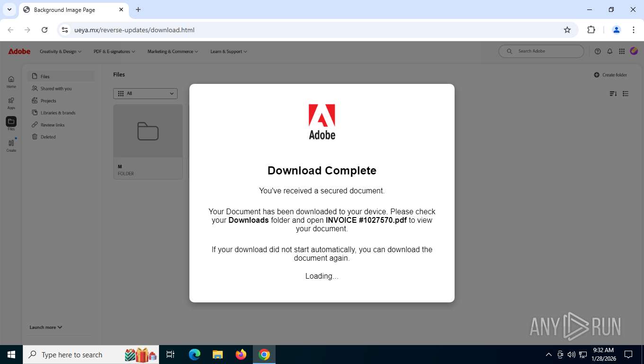Open the volume control in system tray
This screenshot has height=364, width=644.
572,355
